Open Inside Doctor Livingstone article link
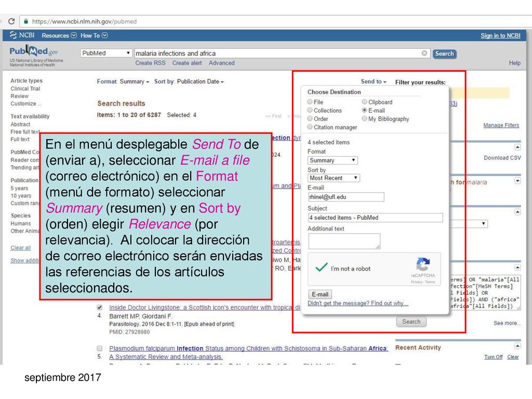The image size is (532, 399). (205, 308)
